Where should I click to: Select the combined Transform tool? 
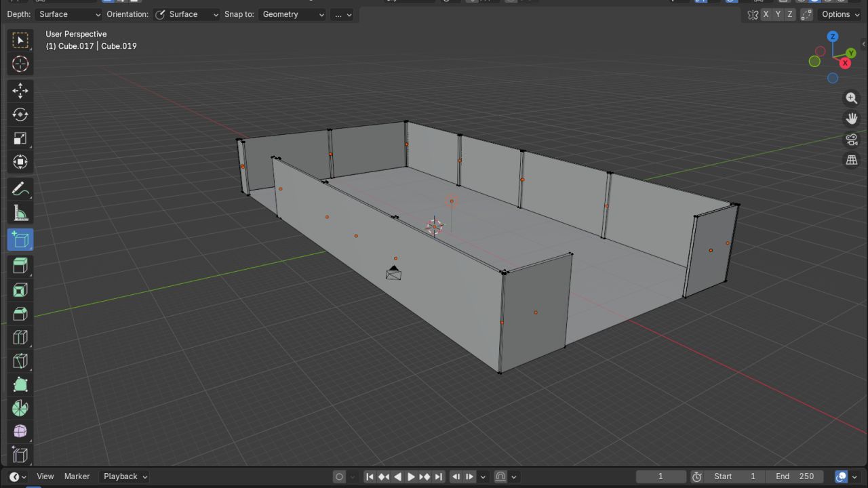[20, 162]
